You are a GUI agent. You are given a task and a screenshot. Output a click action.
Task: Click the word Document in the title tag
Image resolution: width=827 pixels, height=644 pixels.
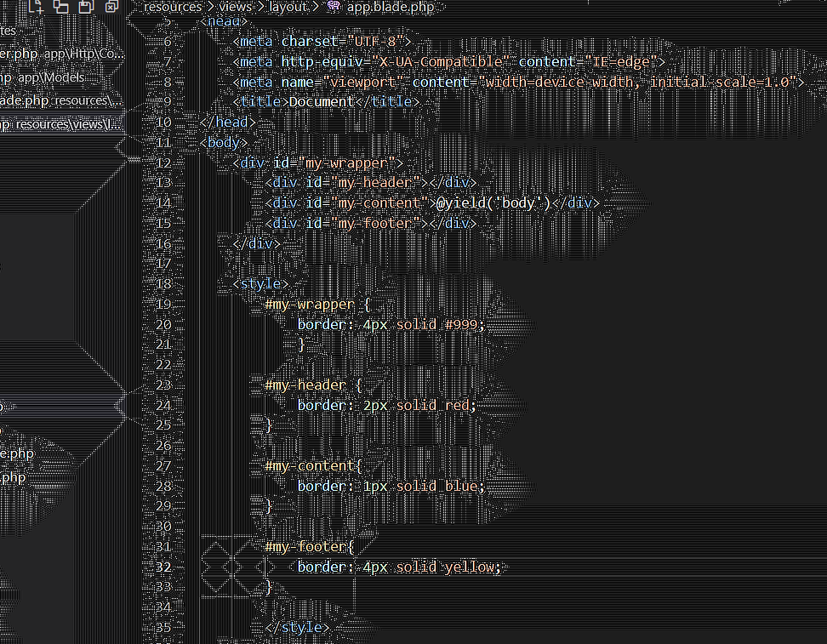tap(322, 102)
